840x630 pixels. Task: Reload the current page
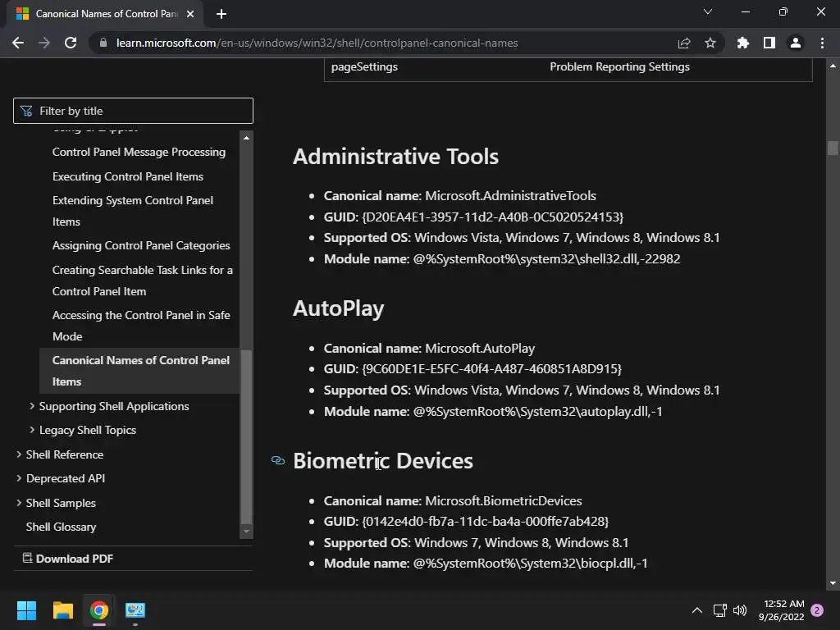click(x=71, y=43)
